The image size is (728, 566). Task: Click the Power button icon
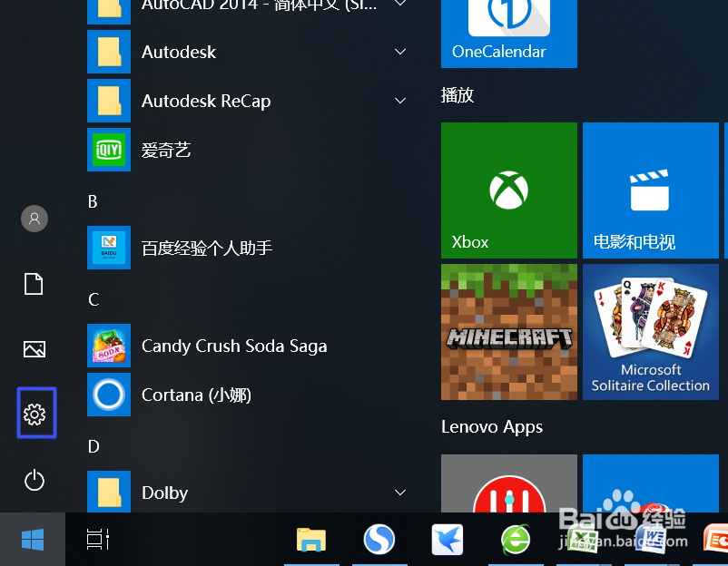point(34,480)
